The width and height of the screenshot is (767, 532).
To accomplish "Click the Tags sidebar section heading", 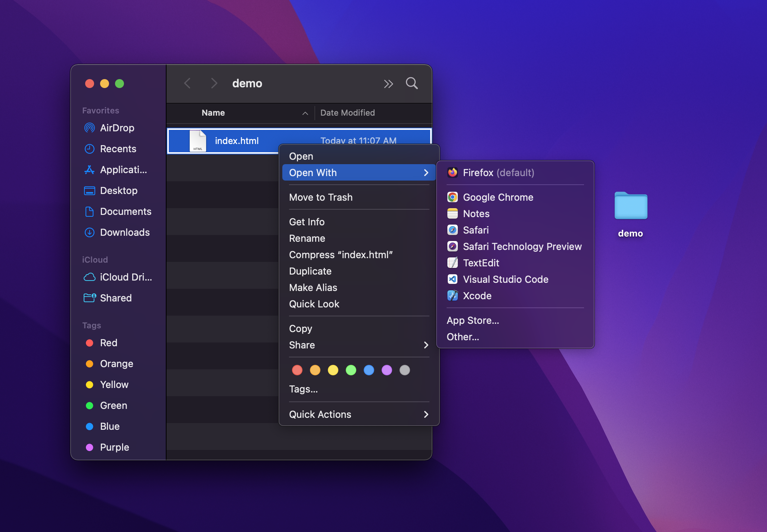I will [x=91, y=325].
